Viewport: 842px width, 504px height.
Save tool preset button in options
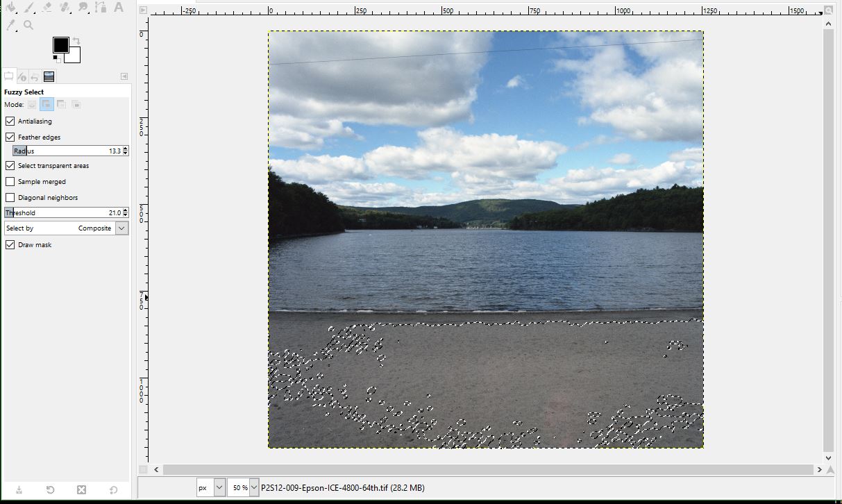[19, 489]
